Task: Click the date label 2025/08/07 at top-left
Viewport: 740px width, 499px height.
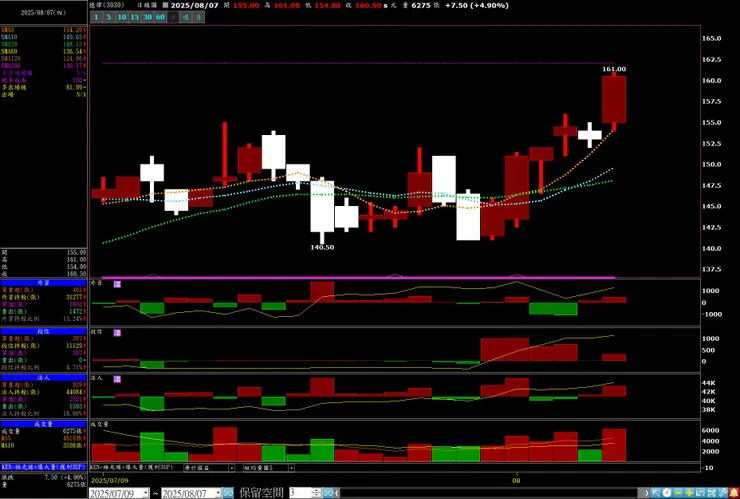Action: point(43,13)
